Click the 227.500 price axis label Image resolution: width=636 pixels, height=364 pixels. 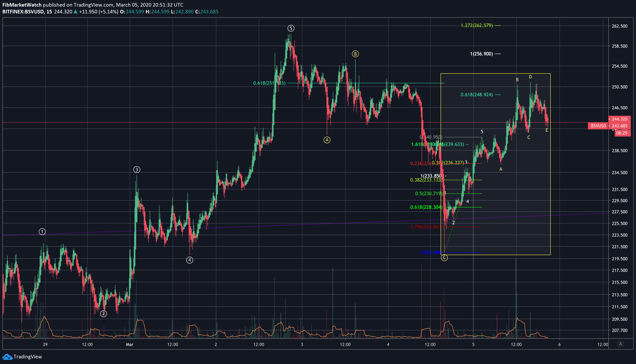click(x=620, y=212)
